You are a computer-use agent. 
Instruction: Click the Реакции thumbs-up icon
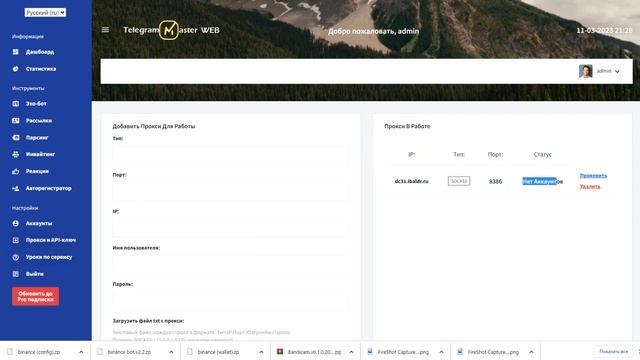pyautogui.click(x=16, y=171)
